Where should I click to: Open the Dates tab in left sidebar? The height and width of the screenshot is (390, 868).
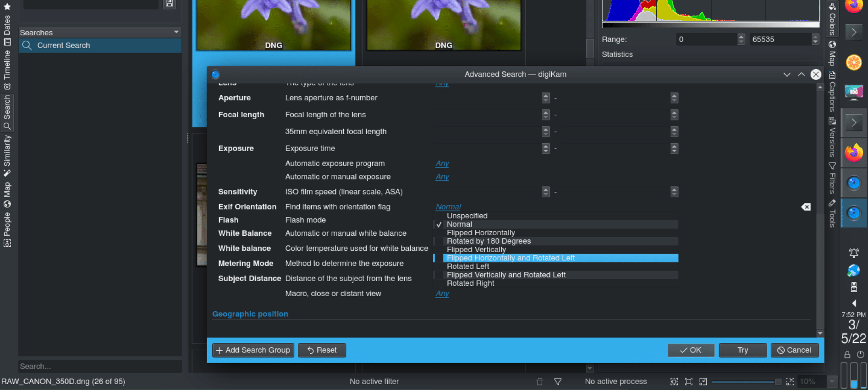[x=7, y=30]
